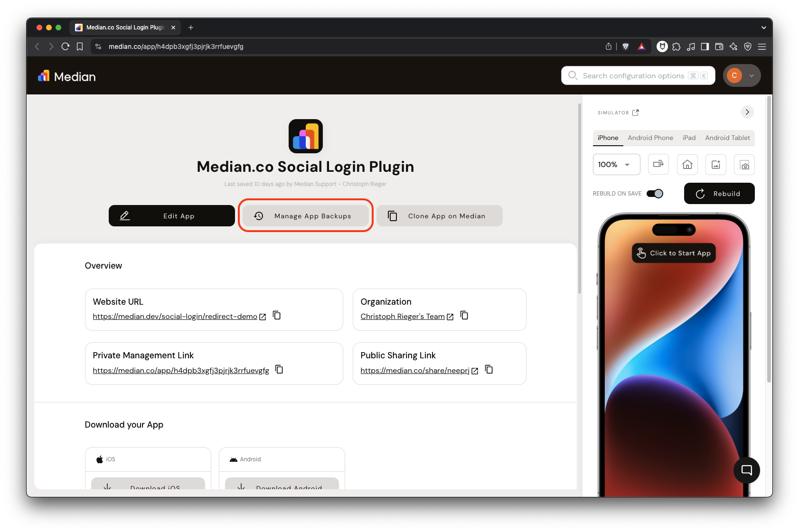Click the main page vertical scrollbar
The height and width of the screenshot is (532, 799).
tap(579, 199)
